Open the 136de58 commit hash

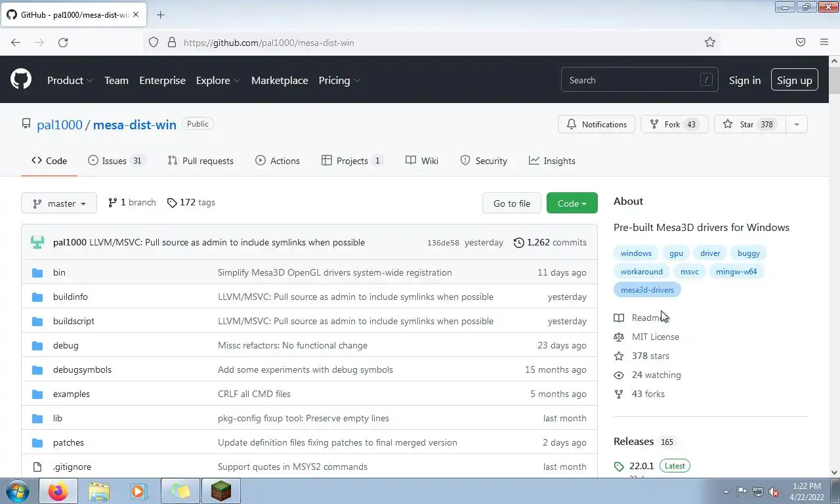(443, 243)
